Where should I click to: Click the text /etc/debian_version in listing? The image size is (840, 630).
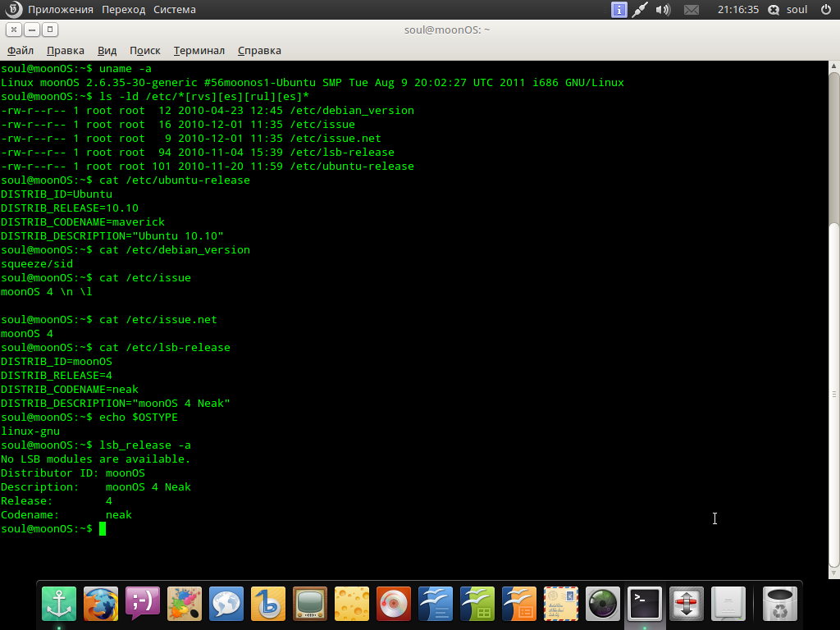point(352,111)
